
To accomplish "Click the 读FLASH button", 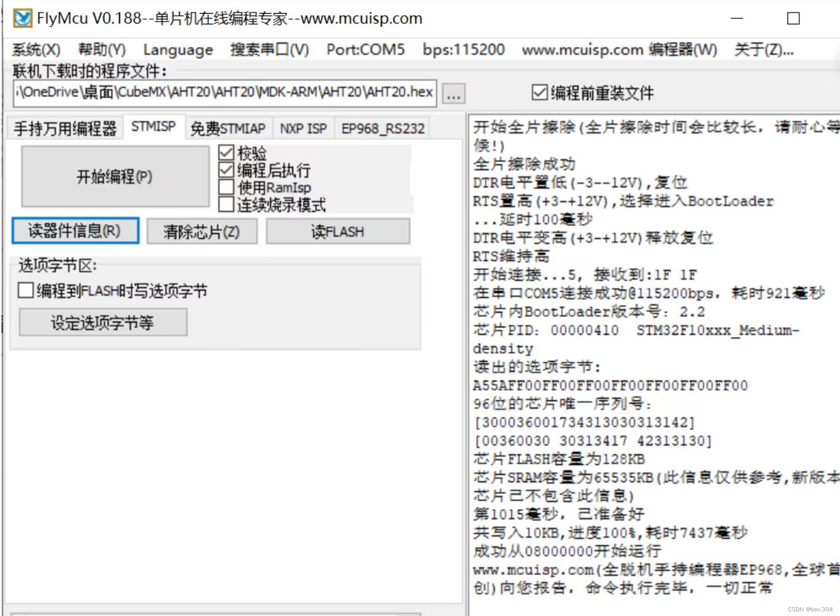I will click(338, 231).
